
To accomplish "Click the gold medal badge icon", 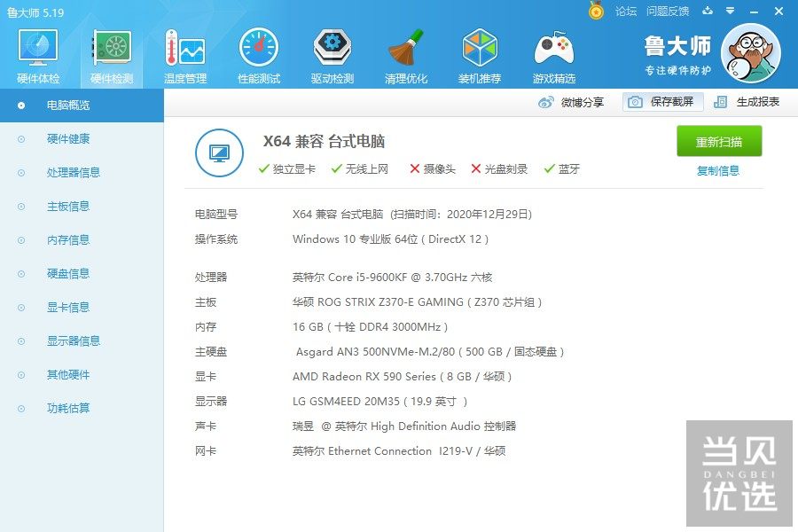I will [596, 12].
